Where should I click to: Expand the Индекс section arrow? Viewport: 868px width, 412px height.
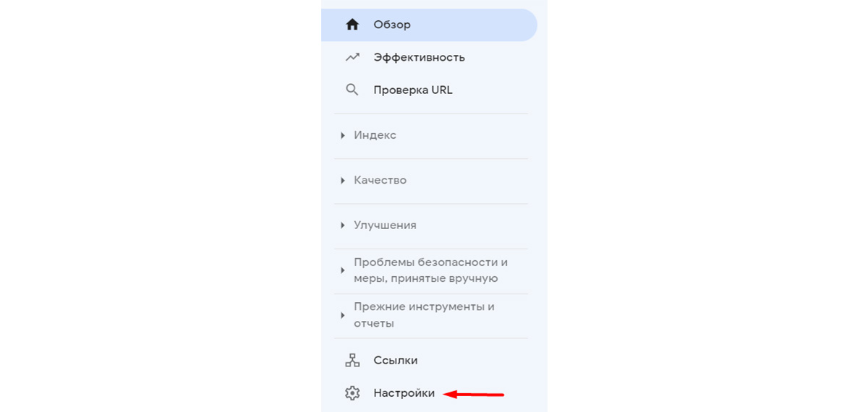click(343, 135)
